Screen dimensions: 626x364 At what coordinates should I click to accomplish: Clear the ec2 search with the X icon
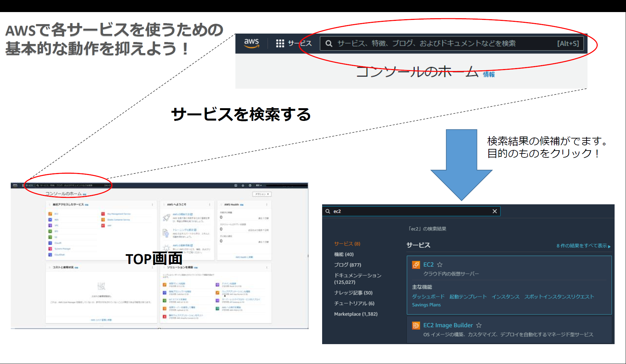pyautogui.click(x=495, y=211)
